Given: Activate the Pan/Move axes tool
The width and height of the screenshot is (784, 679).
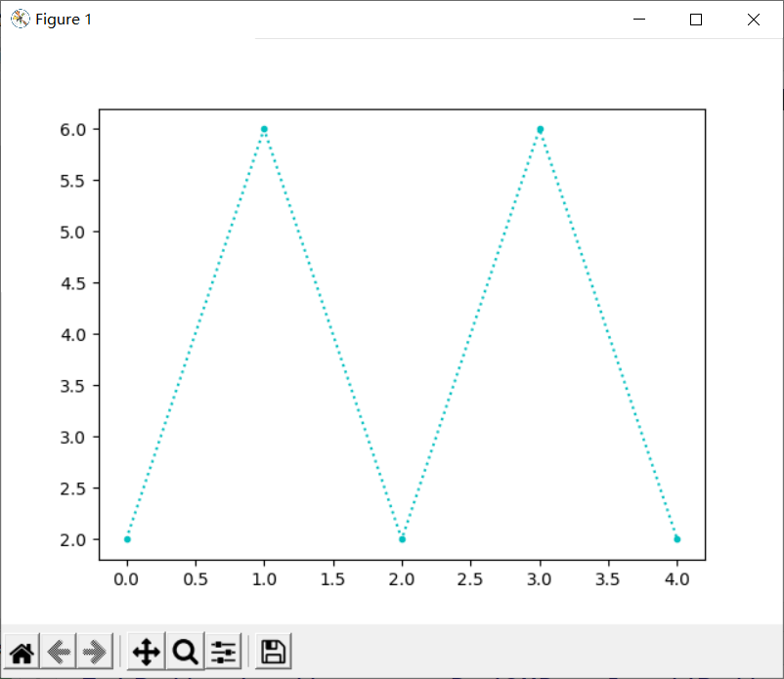Looking at the screenshot, I should point(146,652).
